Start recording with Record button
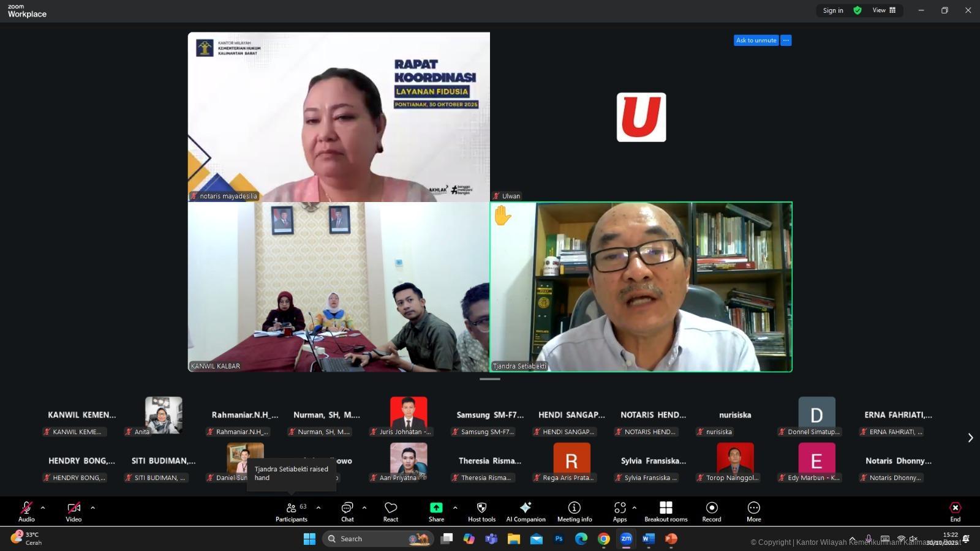Screen dimensions: 980x551 tap(711, 512)
